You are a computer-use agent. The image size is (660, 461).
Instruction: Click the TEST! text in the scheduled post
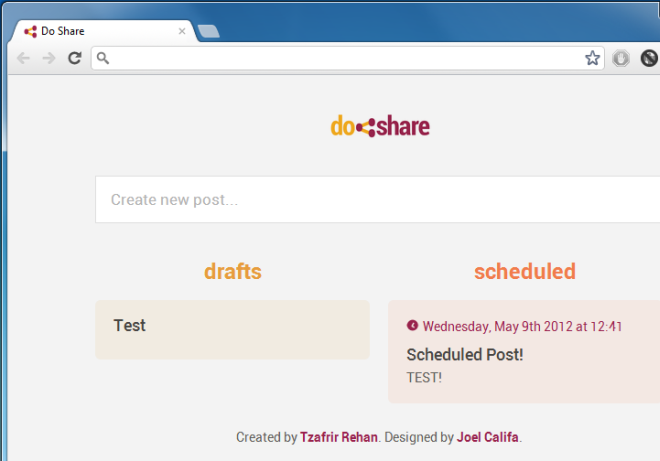[424, 377]
